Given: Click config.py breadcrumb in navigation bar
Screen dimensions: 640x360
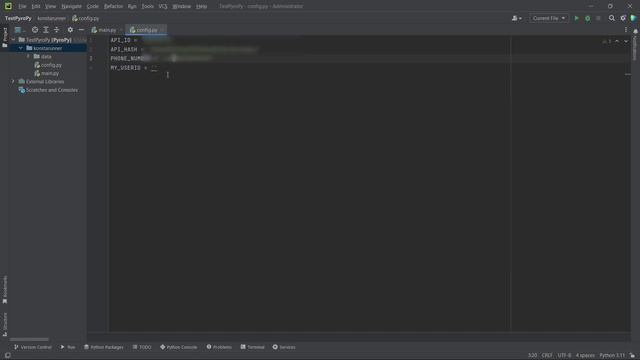Looking at the screenshot, I should (x=86, y=18).
